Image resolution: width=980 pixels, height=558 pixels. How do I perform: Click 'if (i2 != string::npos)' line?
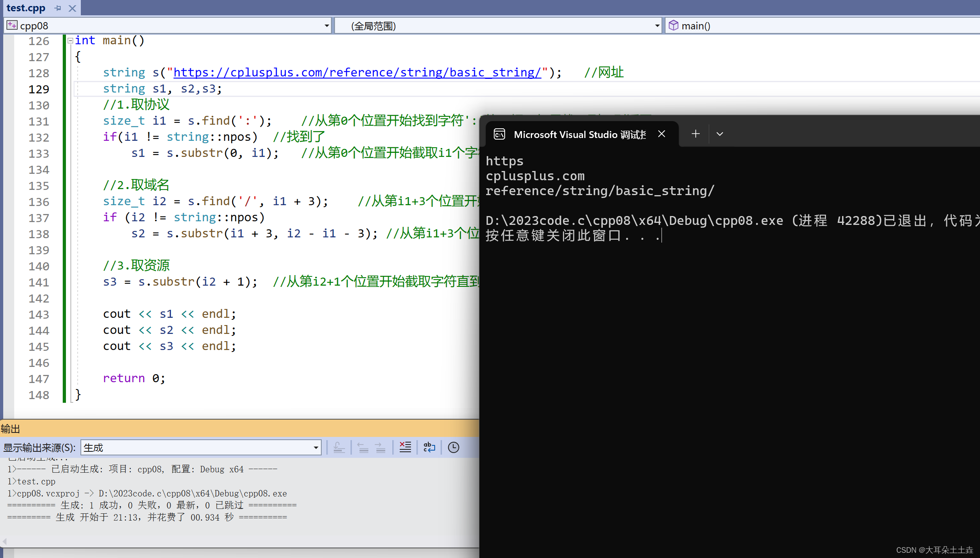click(184, 217)
